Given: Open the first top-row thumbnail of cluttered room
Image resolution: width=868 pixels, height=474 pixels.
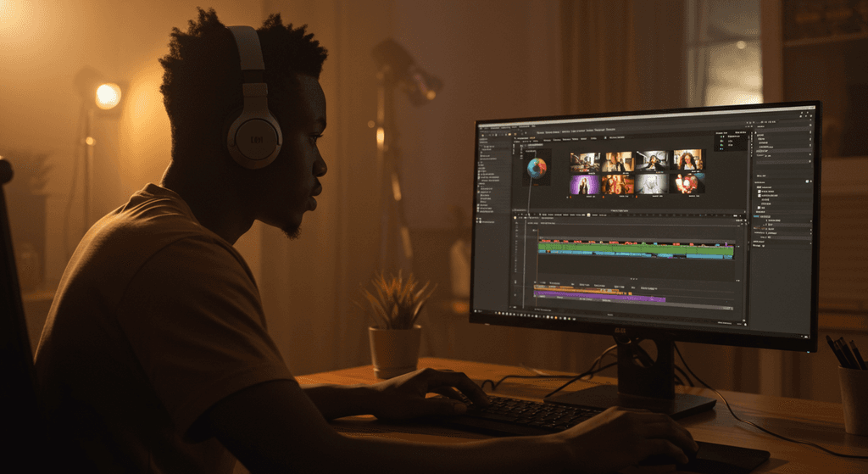Looking at the screenshot, I should (585, 162).
